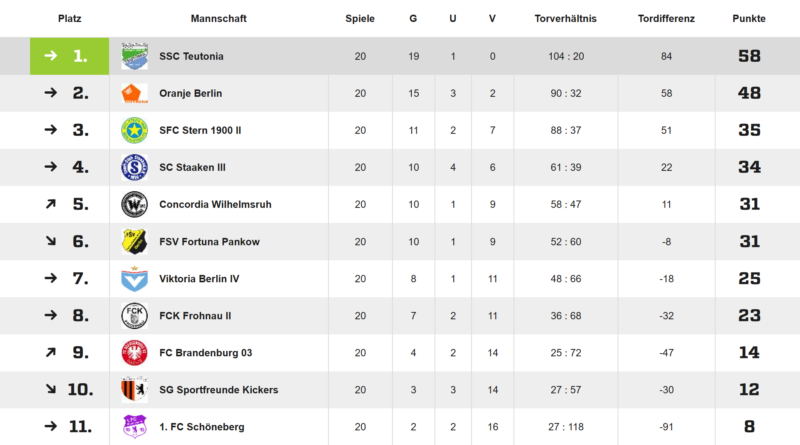This screenshot has height=445, width=800.
Task: Open the Oranje Berlin team page
Action: point(190,94)
